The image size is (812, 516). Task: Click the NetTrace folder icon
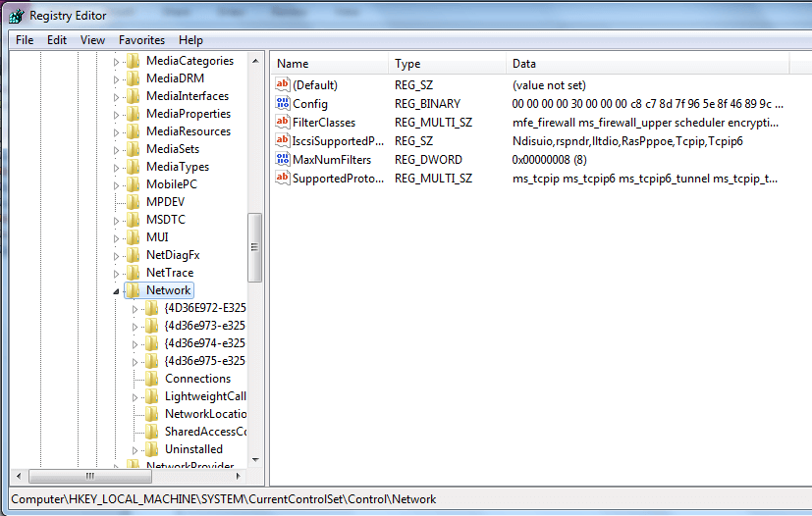134,273
